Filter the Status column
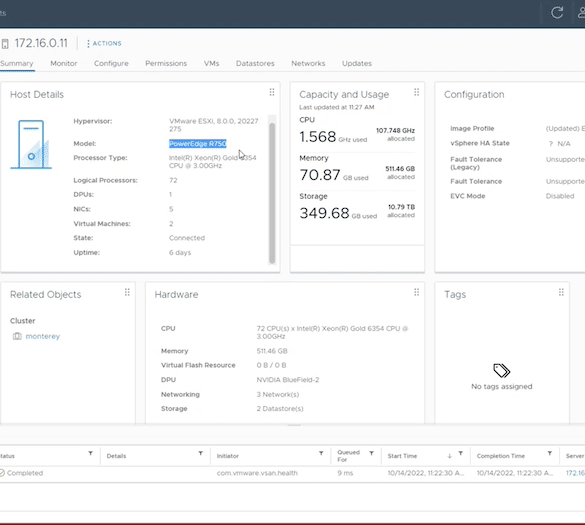 90,453
